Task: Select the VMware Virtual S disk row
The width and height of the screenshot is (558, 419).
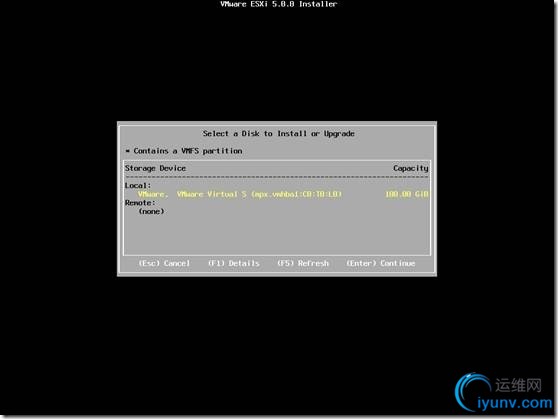Action: [x=277, y=194]
